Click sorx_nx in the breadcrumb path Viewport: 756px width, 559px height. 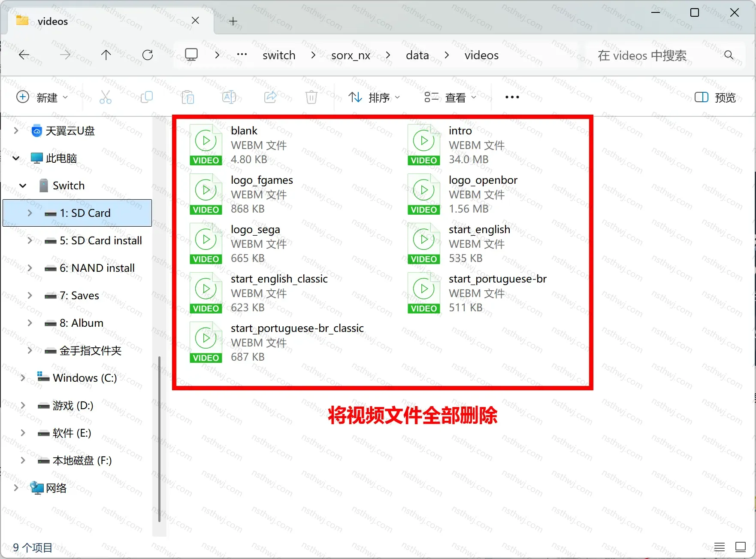click(351, 55)
